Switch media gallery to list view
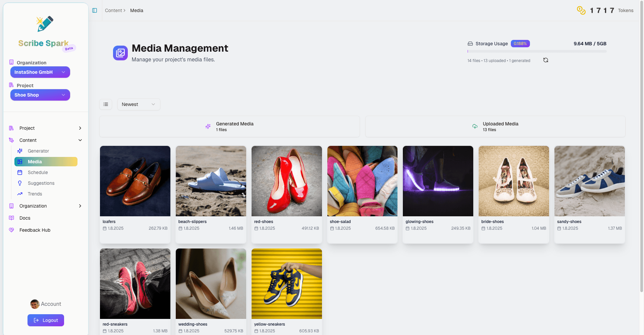The height and width of the screenshot is (335, 644). click(106, 104)
